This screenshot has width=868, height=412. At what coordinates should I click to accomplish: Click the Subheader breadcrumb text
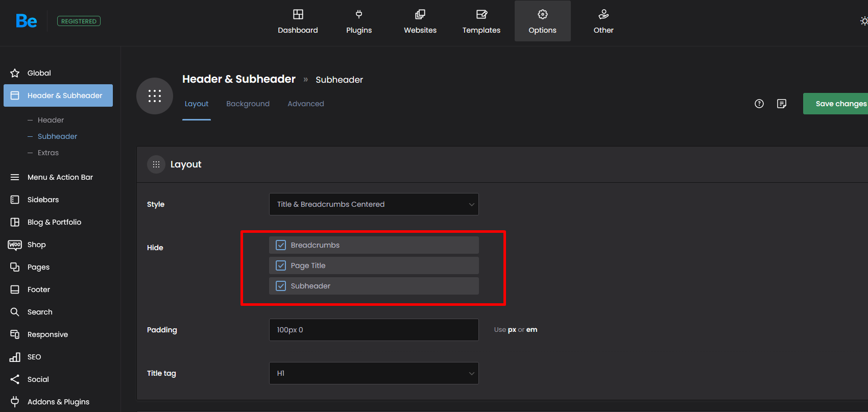339,80
